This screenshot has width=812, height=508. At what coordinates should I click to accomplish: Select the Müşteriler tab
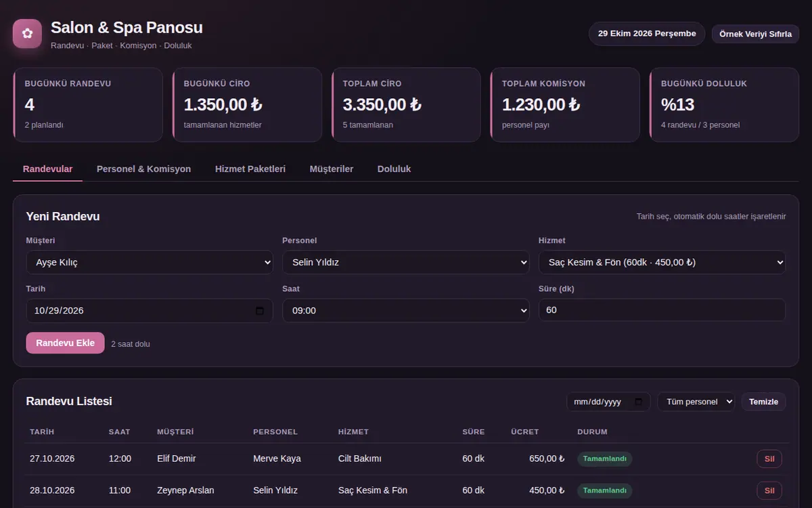332,169
